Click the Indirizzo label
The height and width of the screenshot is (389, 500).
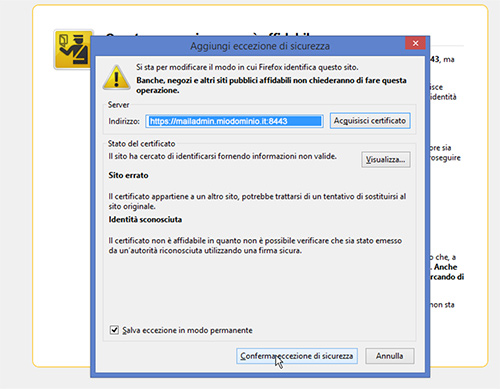[124, 121]
